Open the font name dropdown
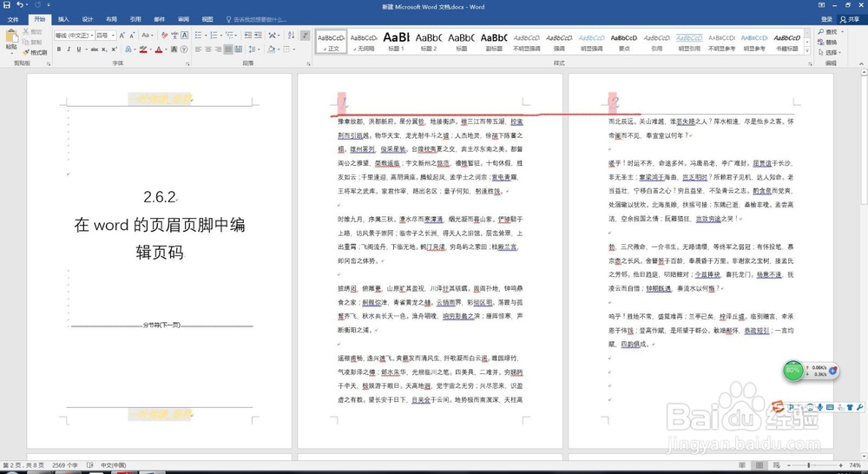 tap(92, 35)
